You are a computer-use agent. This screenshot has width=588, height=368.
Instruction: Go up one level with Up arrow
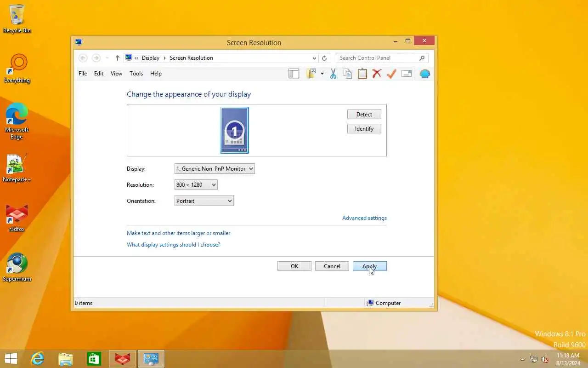pos(118,58)
